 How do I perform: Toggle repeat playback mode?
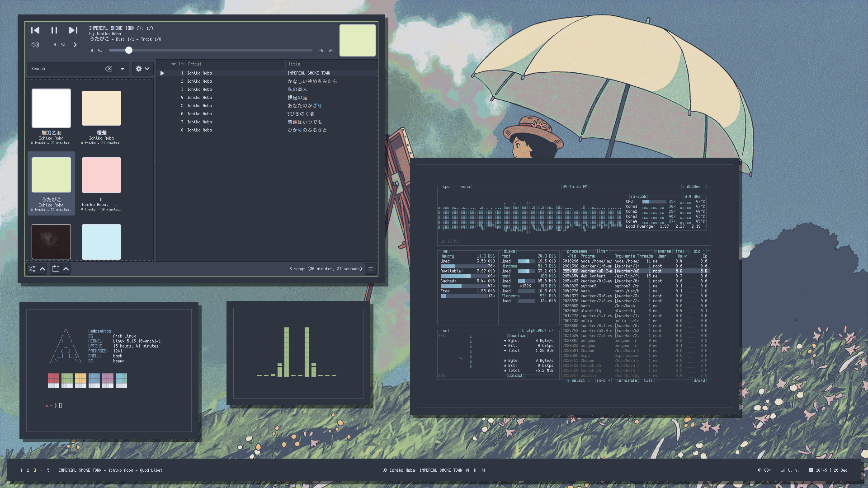56,269
